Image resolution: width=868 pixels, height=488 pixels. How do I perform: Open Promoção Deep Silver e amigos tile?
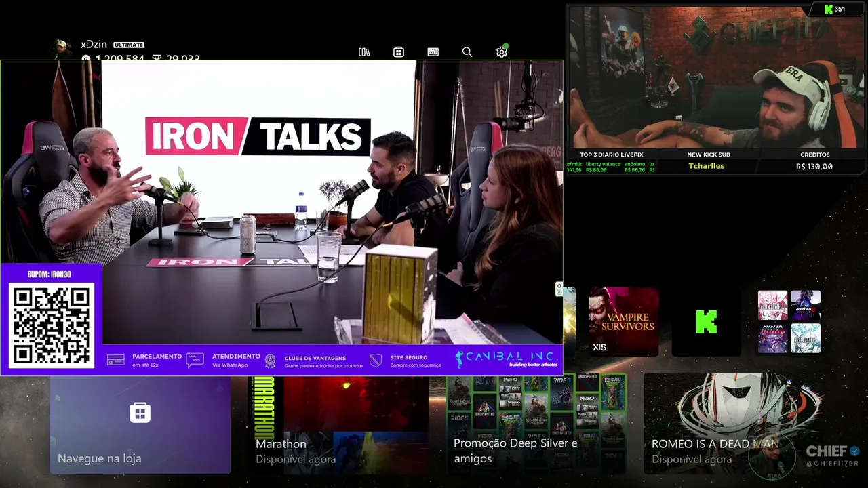click(536, 425)
